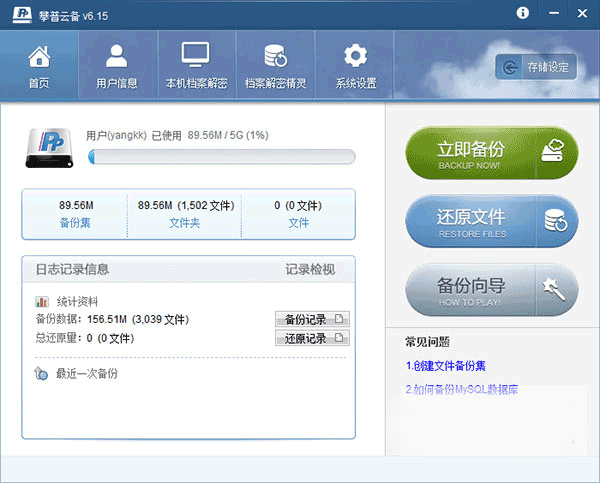Click the 存储设定 button
The image size is (600, 483).
click(536, 67)
